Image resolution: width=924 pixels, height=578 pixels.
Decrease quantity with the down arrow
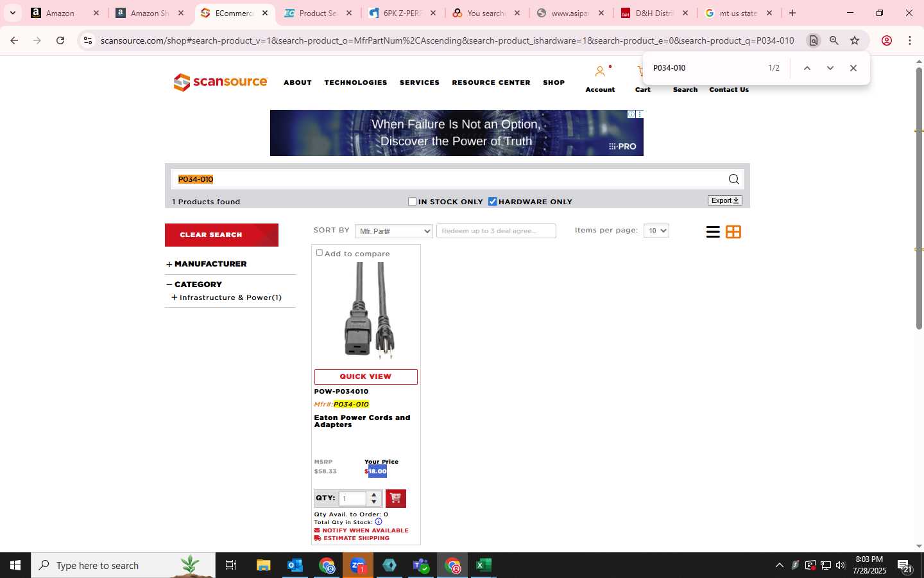pyautogui.click(x=374, y=502)
